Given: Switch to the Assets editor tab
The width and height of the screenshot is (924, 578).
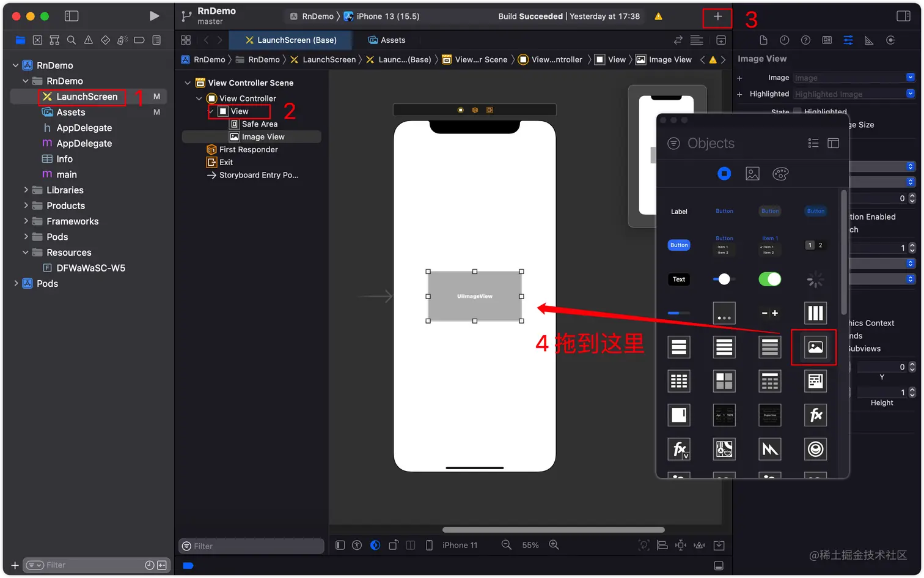Looking at the screenshot, I should coord(387,40).
